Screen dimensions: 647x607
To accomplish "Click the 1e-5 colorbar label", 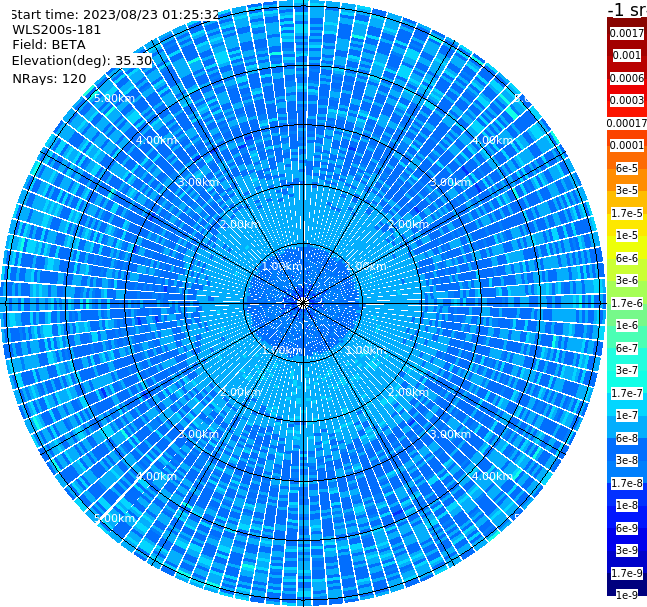I will pyautogui.click(x=627, y=235).
